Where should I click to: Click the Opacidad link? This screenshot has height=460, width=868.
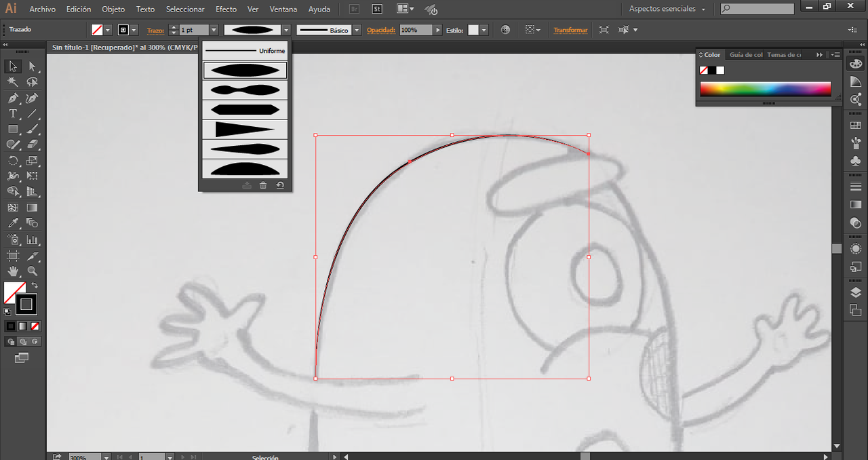(381, 31)
